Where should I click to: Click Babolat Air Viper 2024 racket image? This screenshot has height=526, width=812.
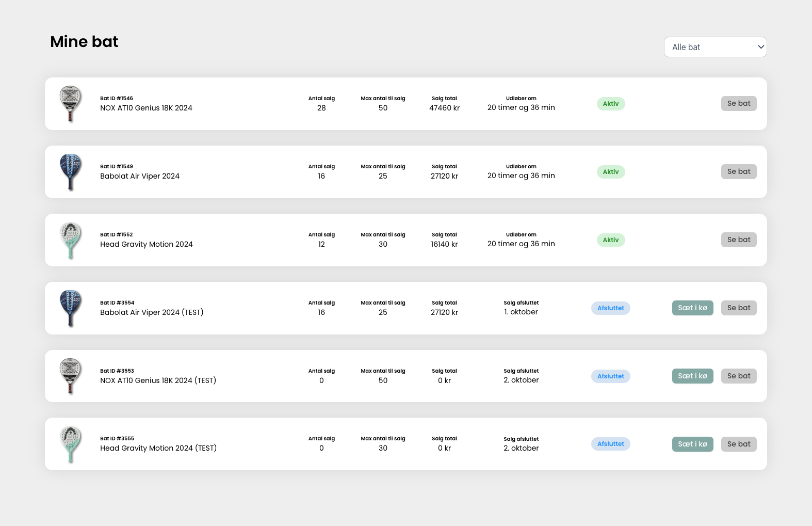(70, 172)
